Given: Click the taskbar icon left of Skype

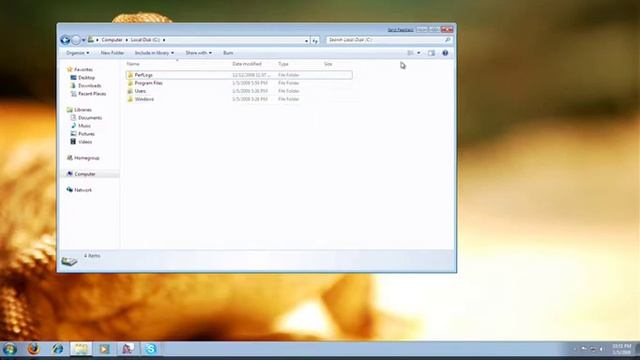Looking at the screenshot, I should [x=128, y=349].
